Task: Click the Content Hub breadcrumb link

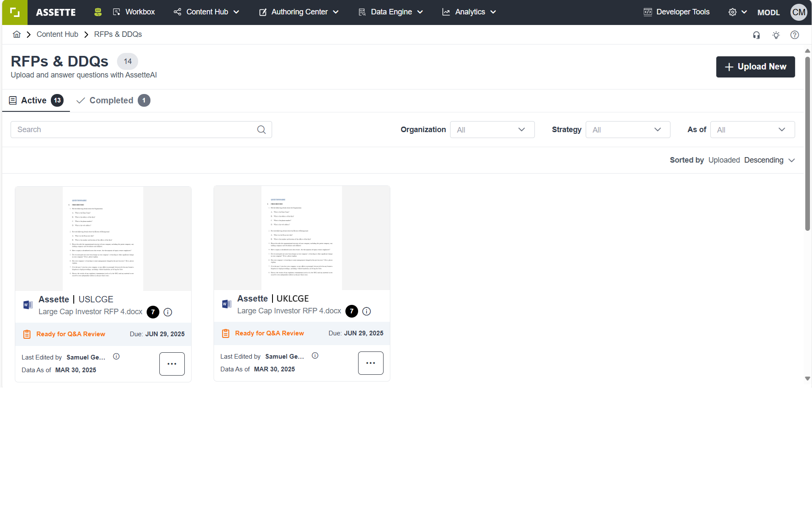Action: (x=57, y=34)
